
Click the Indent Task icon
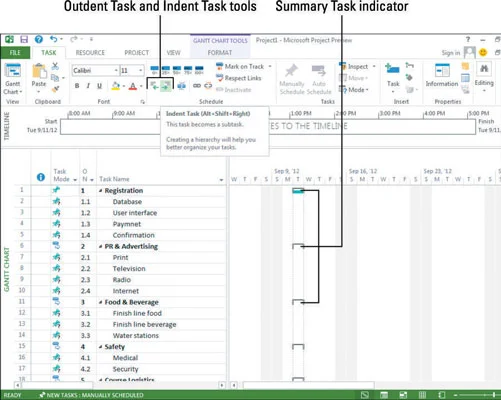click(166, 86)
